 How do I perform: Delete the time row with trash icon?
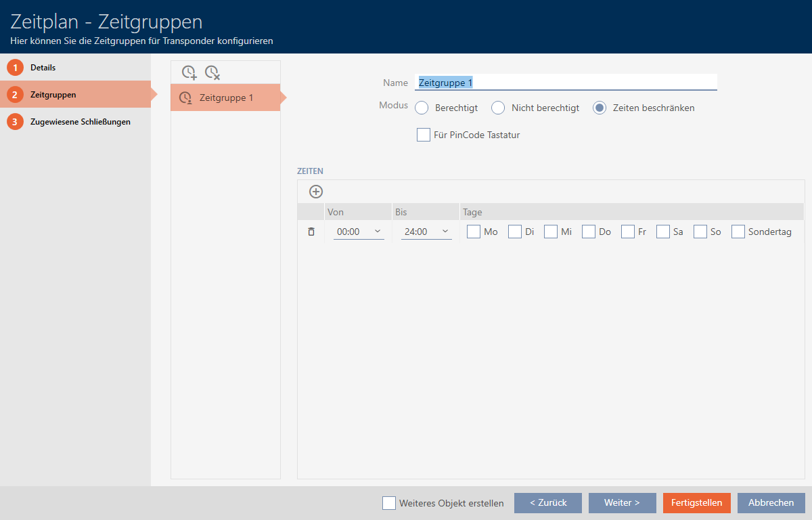pyautogui.click(x=311, y=232)
